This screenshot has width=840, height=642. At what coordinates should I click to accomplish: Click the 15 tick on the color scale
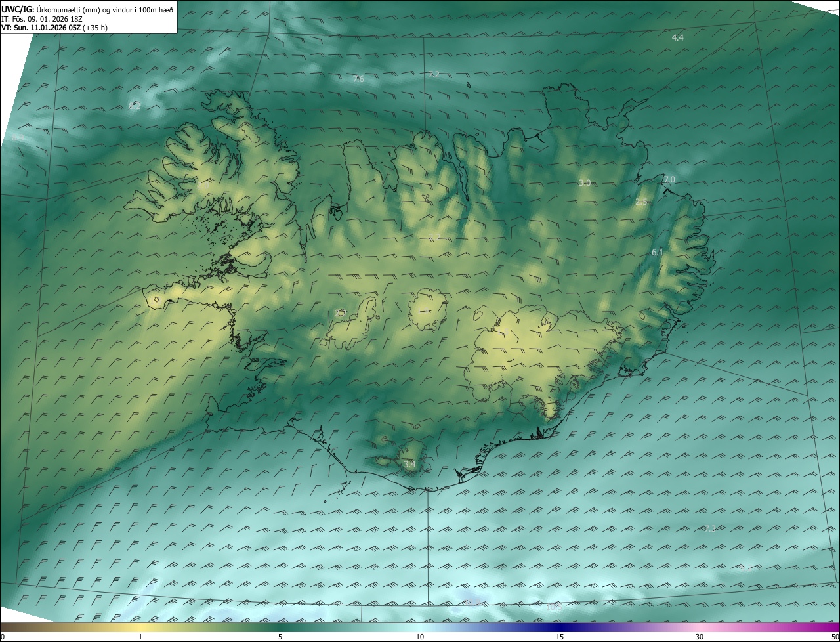point(560,637)
